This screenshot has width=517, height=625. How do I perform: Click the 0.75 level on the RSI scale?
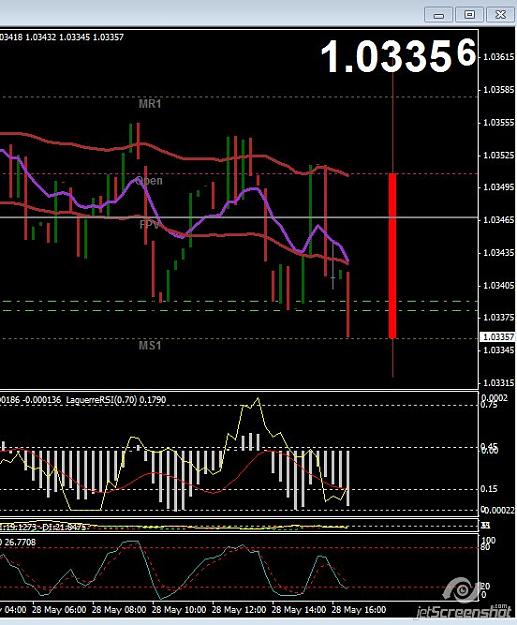coord(489,405)
